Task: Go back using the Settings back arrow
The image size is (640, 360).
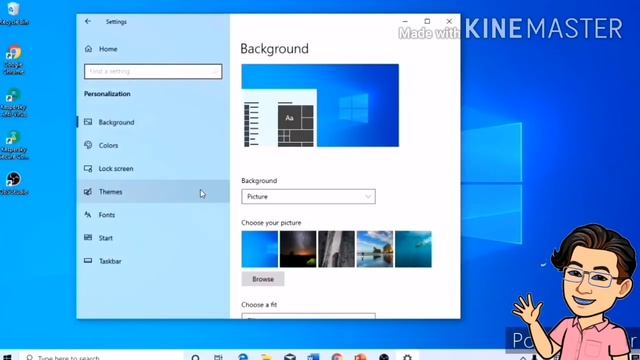Action: 88,21
